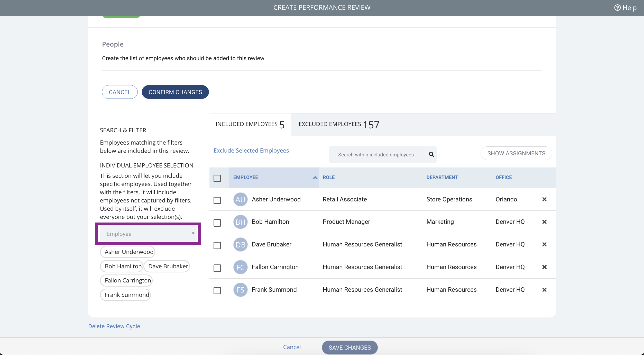Switch to the Included Employees tab
This screenshot has height=355, width=644.
(250, 125)
